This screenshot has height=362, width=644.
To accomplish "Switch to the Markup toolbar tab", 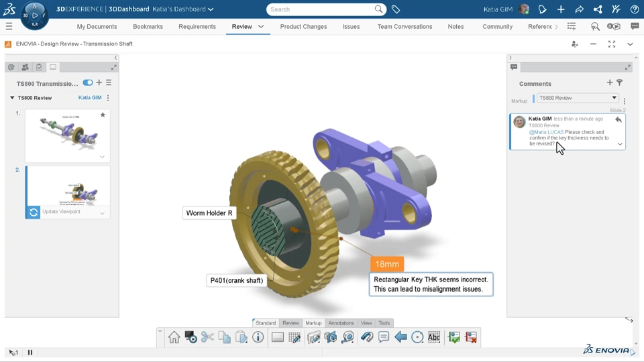I will (313, 323).
